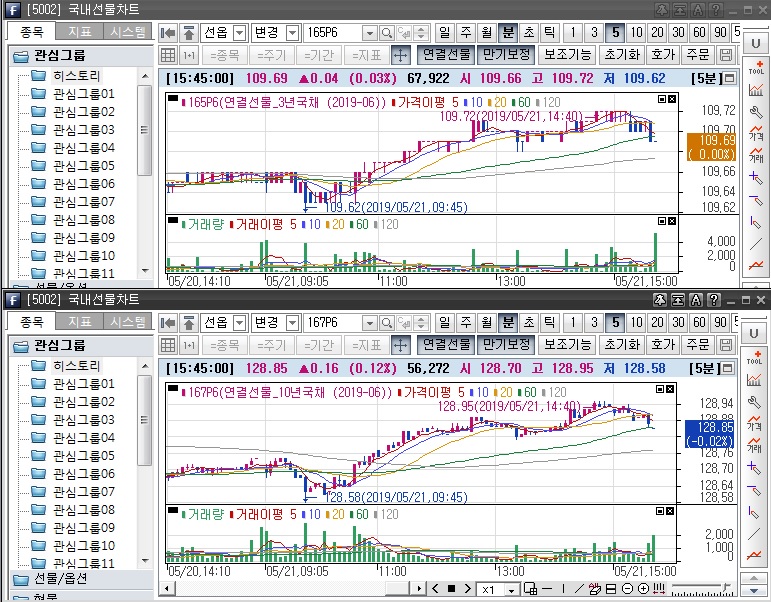This screenshot has height=602, width=771.
Task: Click the grid layout icon in upper toolbar
Action: coord(168,55)
